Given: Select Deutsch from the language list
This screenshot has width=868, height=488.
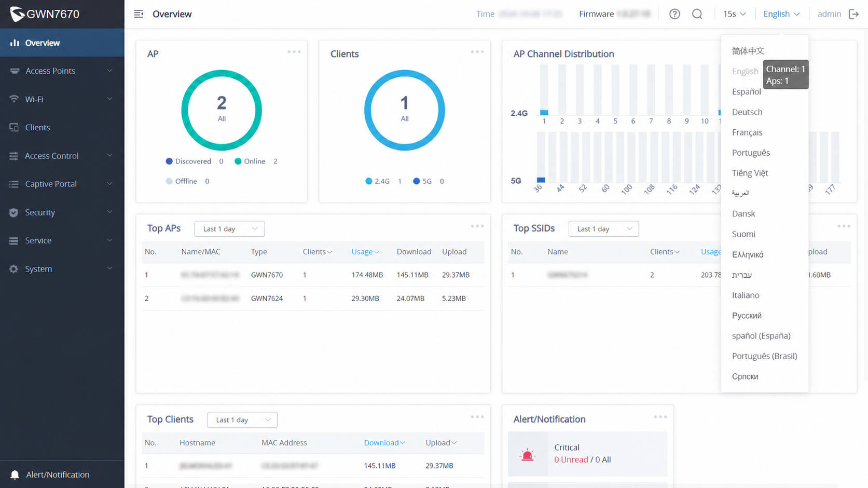Looking at the screenshot, I should tap(747, 112).
